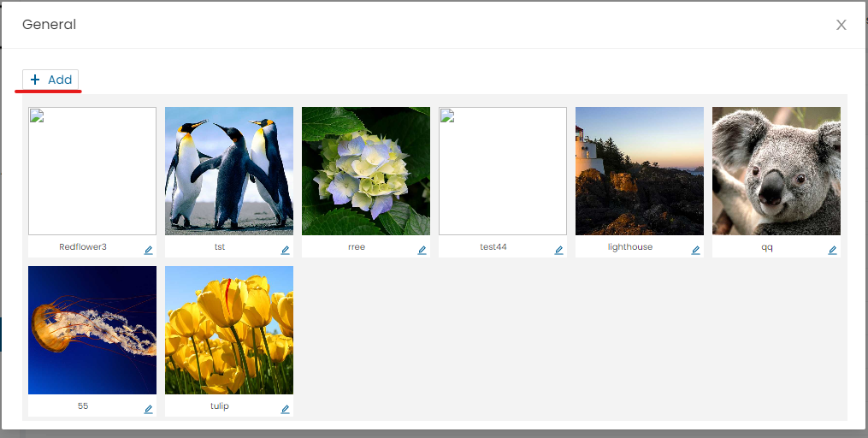
Task: Close the General dialog
Action: (x=841, y=25)
